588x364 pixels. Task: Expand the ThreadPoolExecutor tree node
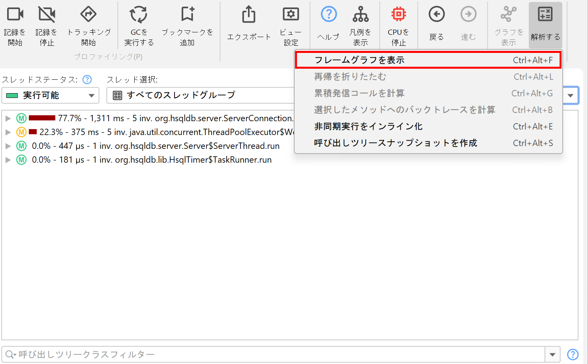(8, 132)
